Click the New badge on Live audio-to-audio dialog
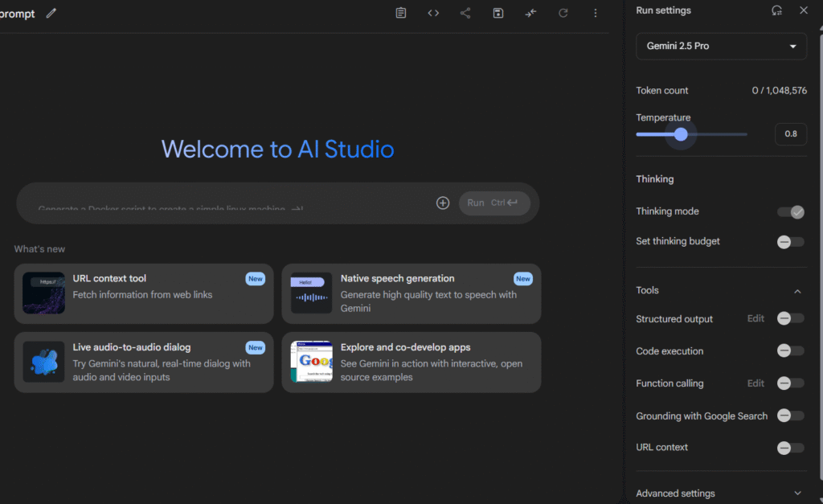This screenshot has width=823, height=504. (x=255, y=347)
